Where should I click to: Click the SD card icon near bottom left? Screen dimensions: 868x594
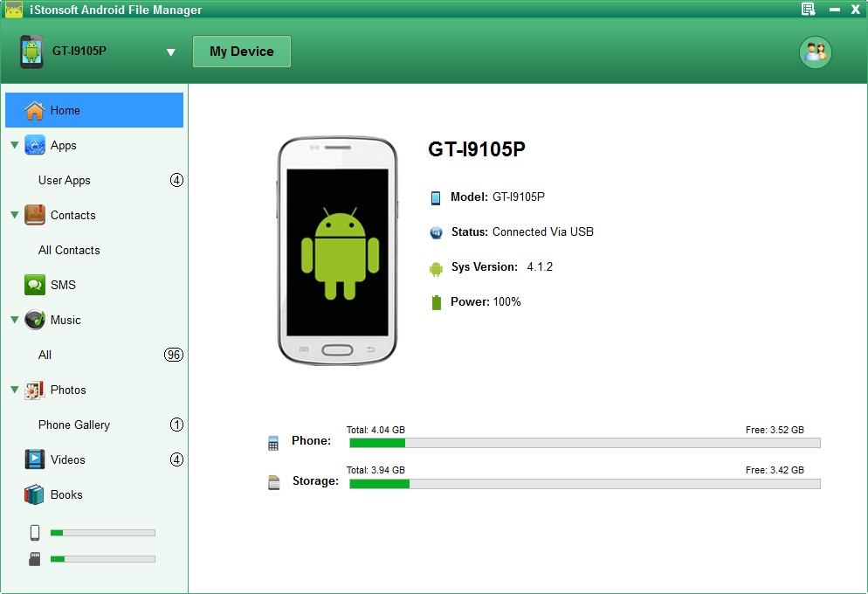(32, 558)
